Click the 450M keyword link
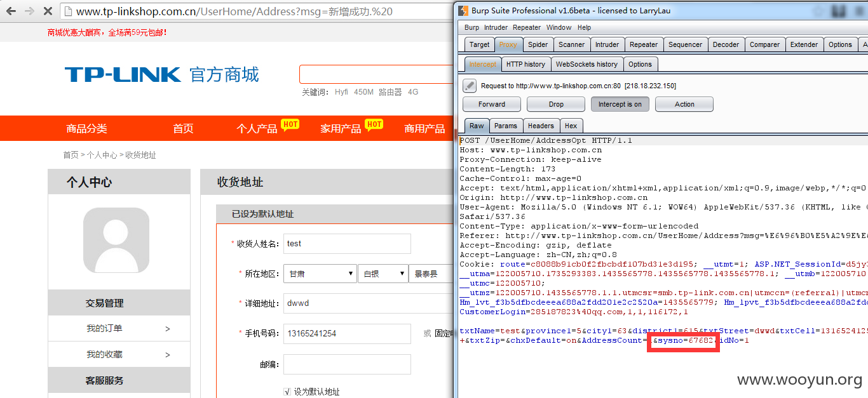The width and height of the screenshot is (868, 398). click(363, 92)
